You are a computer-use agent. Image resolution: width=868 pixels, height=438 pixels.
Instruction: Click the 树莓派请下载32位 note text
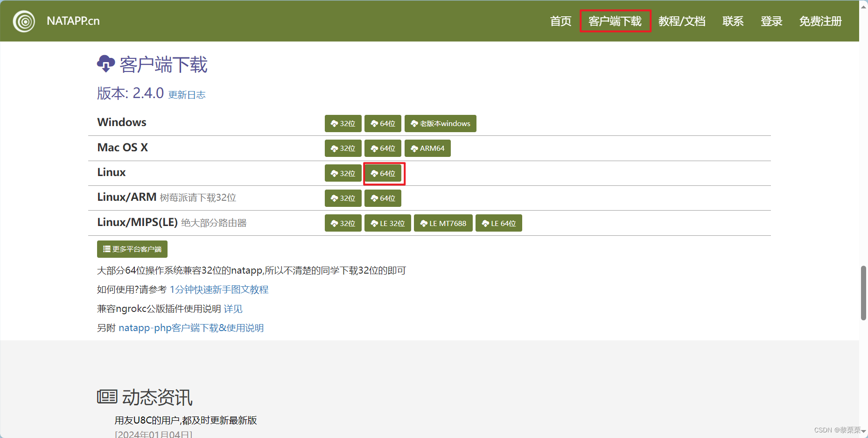pyautogui.click(x=198, y=198)
